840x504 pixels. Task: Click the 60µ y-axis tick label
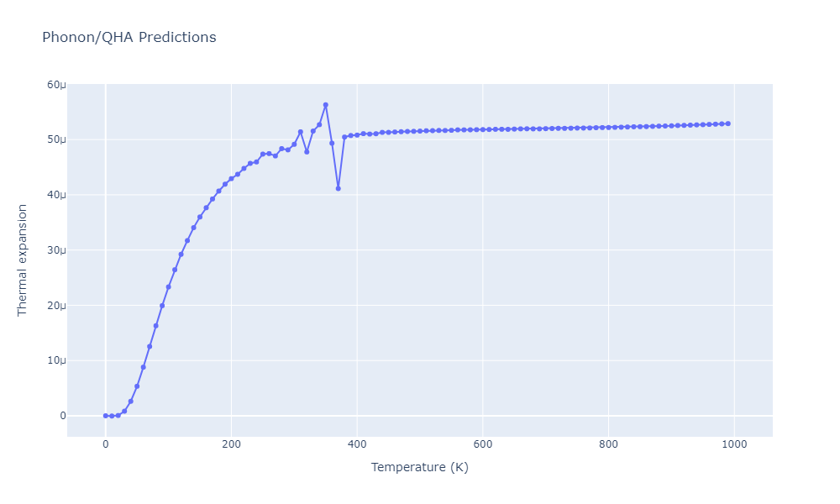[x=56, y=85]
